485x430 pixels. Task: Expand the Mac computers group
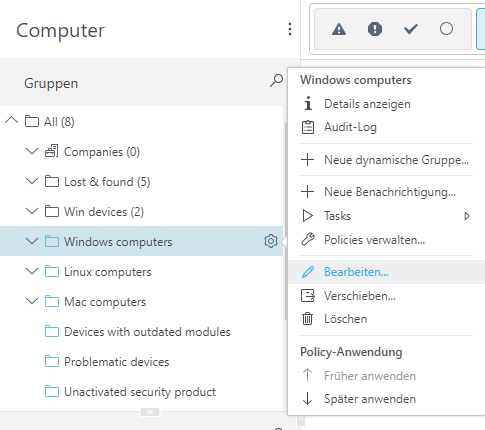tap(32, 301)
